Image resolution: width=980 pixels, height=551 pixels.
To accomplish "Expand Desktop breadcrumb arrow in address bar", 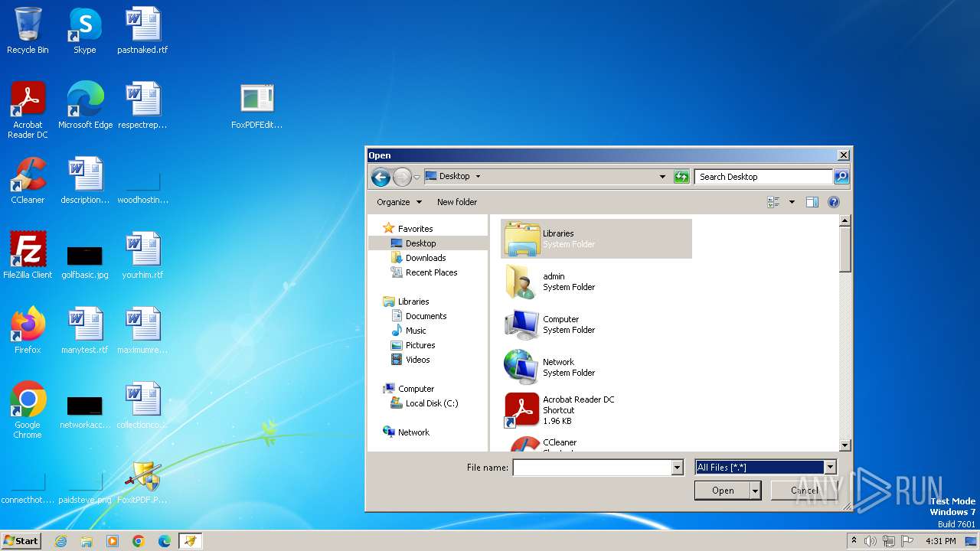I will (x=478, y=177).
